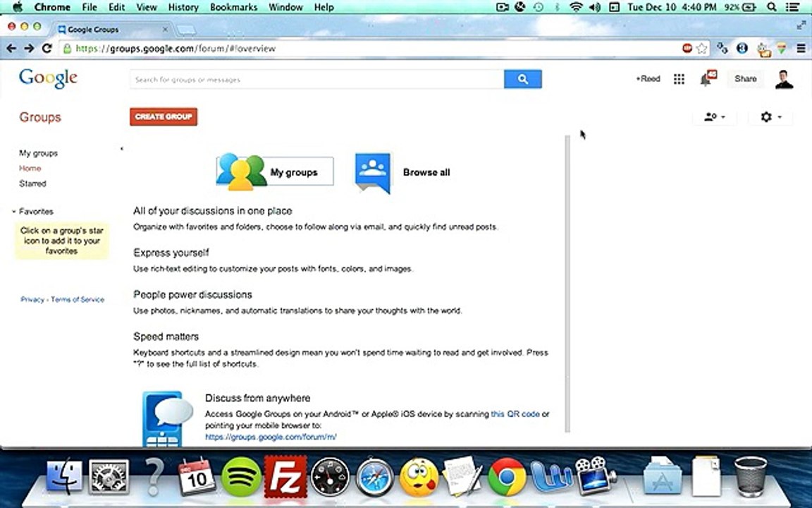
Task: Open System Preferences from the dock
Action: pos(109,476)
